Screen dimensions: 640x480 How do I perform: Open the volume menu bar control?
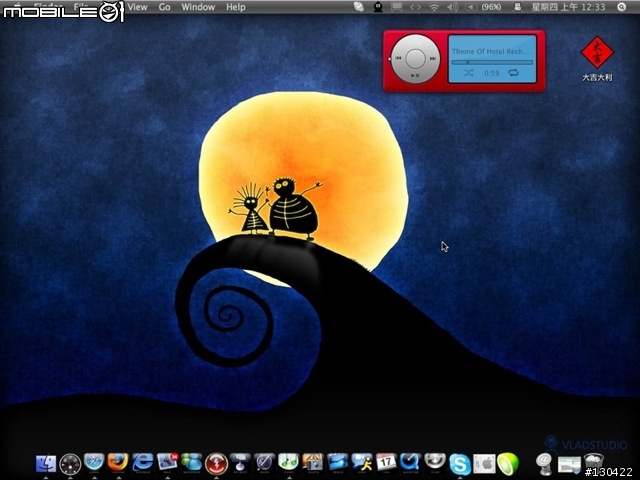452,7
